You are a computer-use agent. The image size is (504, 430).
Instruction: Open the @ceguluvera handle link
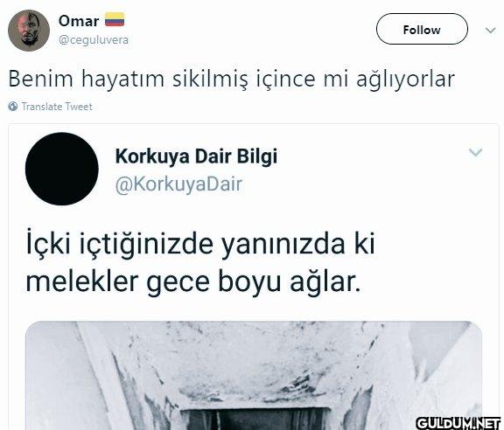click(x=94, y=40)
